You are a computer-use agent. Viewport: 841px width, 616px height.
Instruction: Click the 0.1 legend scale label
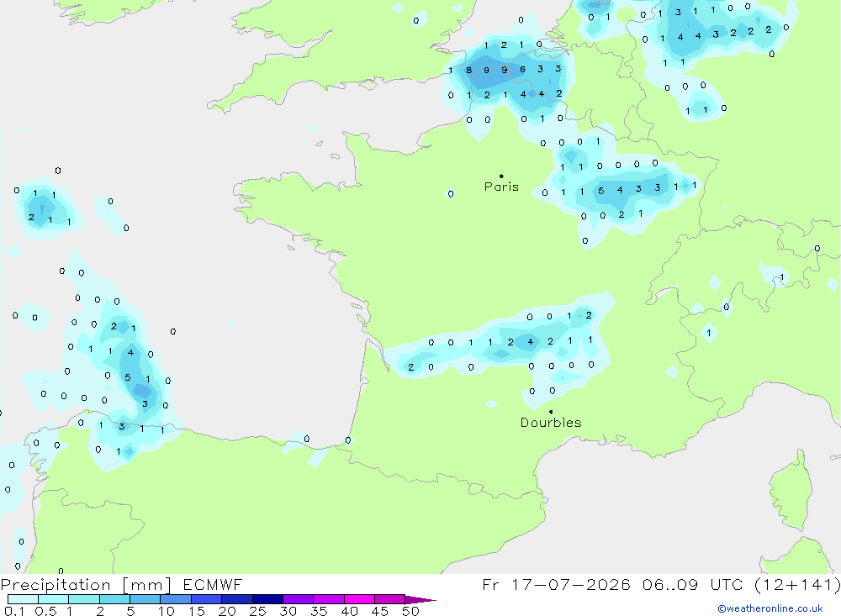pos(14,611)
